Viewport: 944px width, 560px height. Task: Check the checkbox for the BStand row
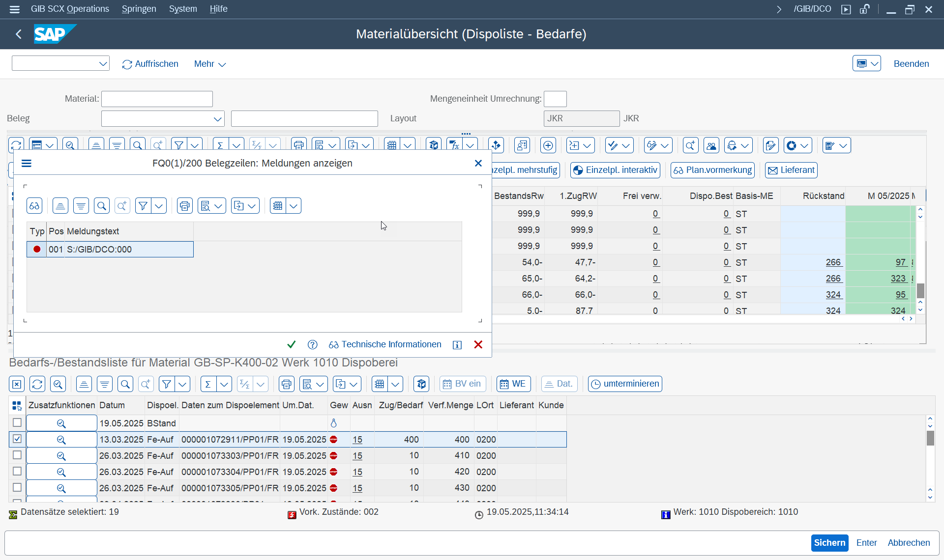pyautogui.click(x=17, y=422)
